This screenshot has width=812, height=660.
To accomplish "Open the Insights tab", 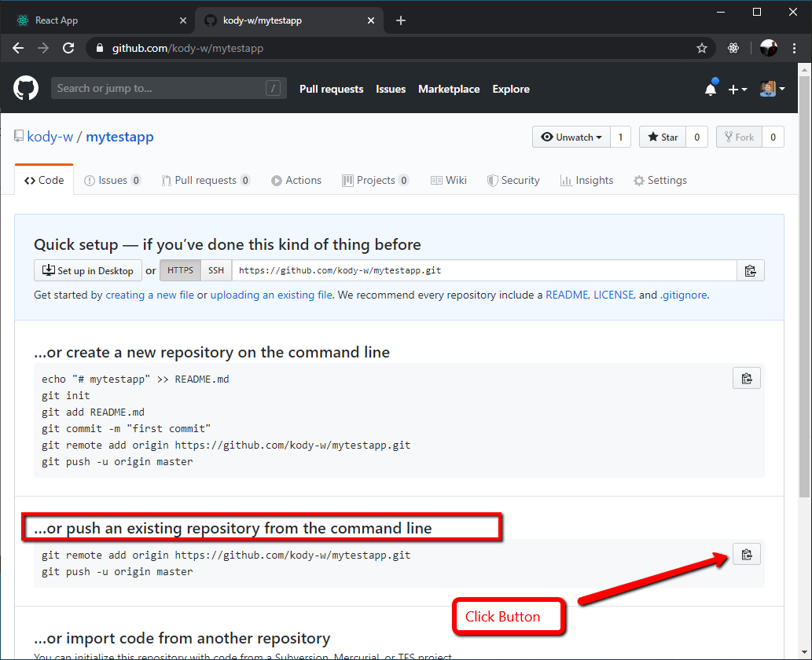I will point(586,180).
